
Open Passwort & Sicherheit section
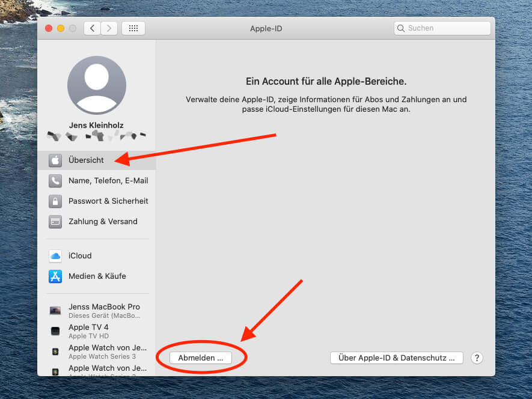(97, 201)
